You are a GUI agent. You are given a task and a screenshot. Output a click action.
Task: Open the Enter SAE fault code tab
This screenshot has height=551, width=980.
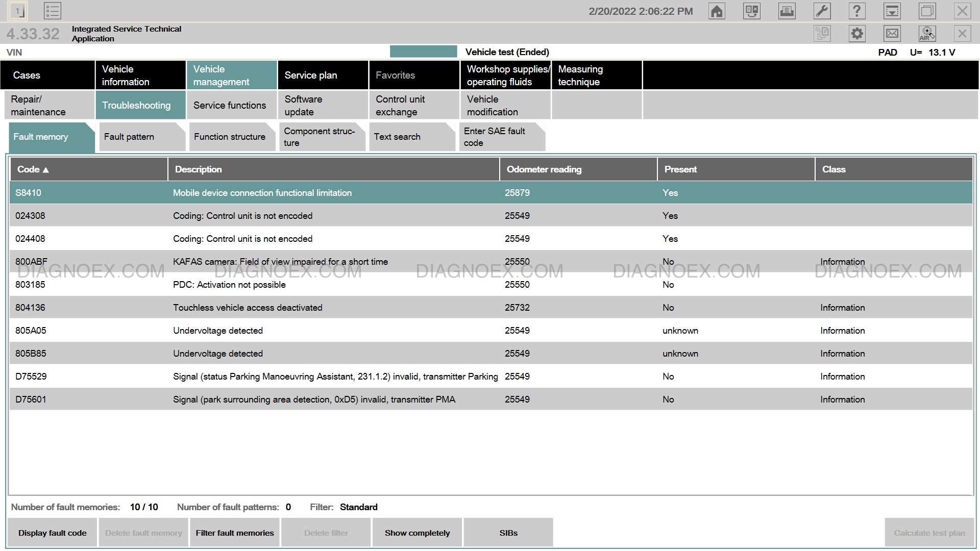tap(502, 137)
